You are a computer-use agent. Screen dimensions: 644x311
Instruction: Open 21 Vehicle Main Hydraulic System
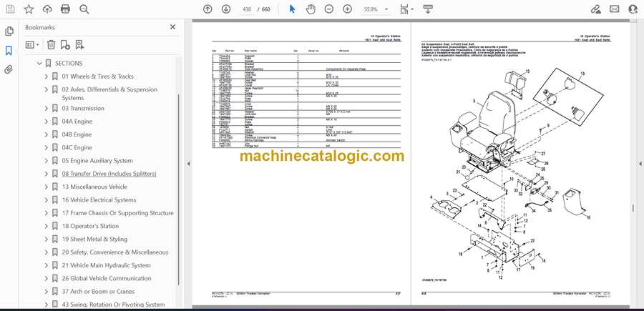pos(107,265)
